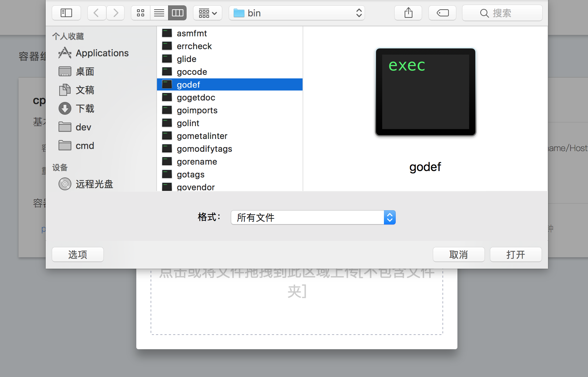Go back to previous folder
588x377 pixels.
[x=96, y=13]
